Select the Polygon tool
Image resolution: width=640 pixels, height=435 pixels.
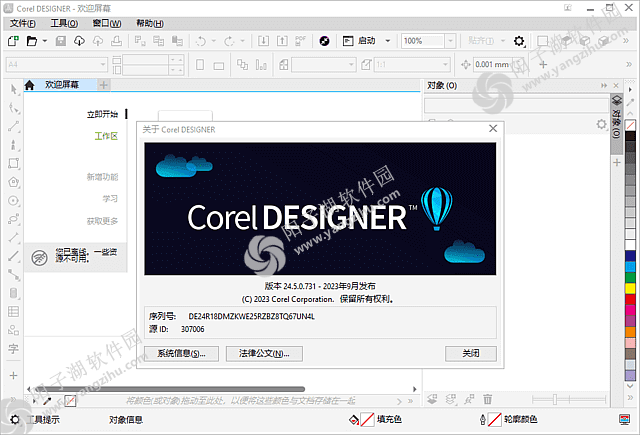tap(13, 182)
